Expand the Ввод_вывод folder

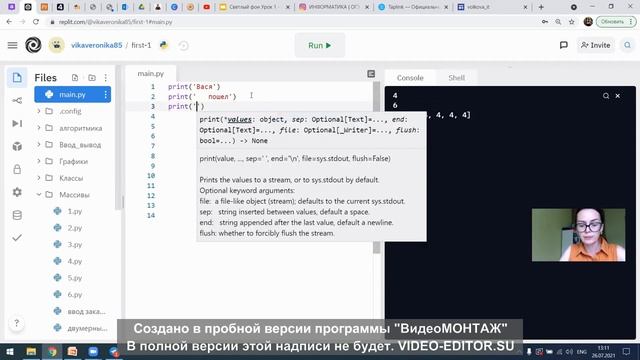pos(39,144)
